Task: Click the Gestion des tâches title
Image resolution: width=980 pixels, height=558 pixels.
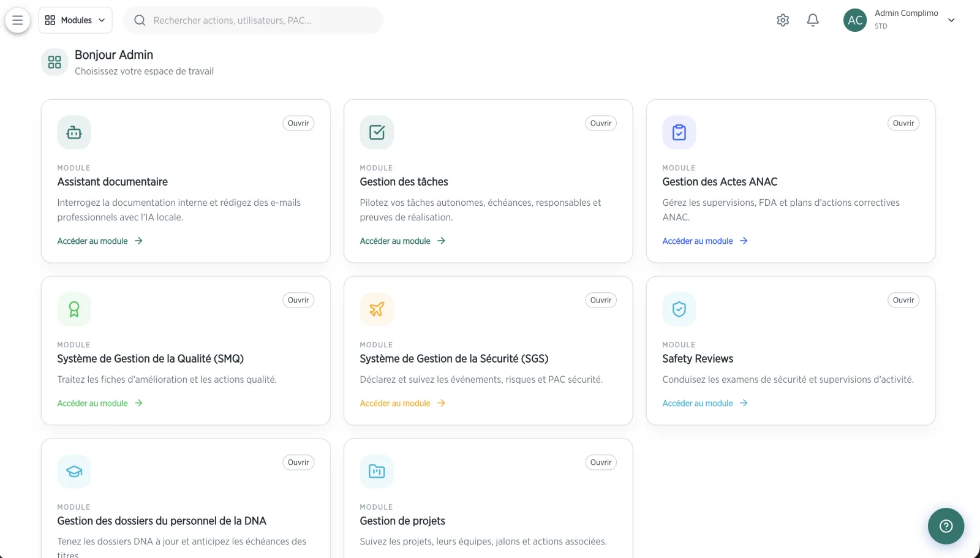Action: point(404,182)
